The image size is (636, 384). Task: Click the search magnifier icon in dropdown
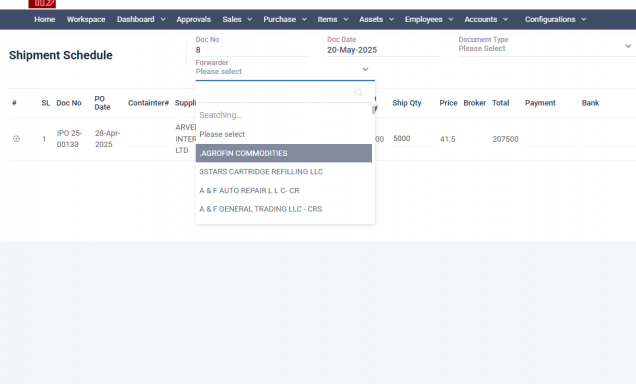pos(359,92)
